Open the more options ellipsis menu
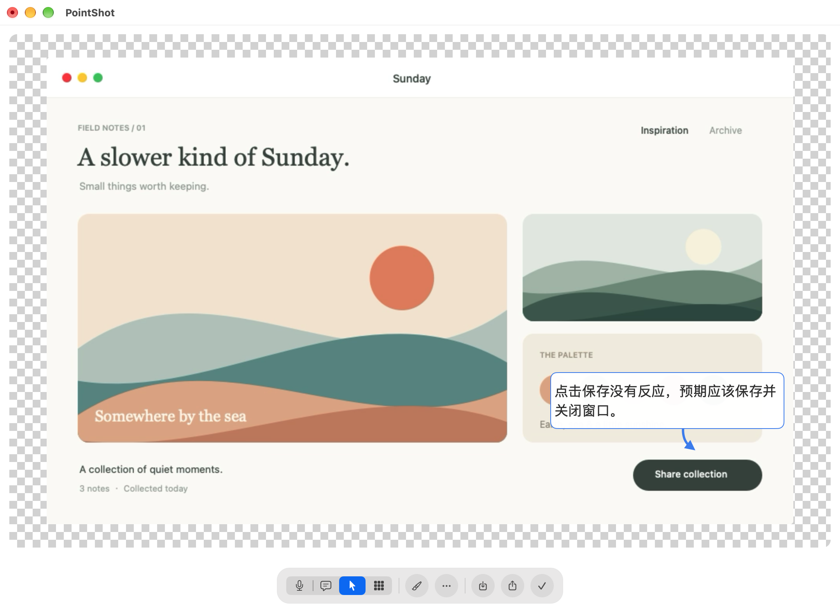The height and width of the screenshot is (616, 840). coord(446,586)
